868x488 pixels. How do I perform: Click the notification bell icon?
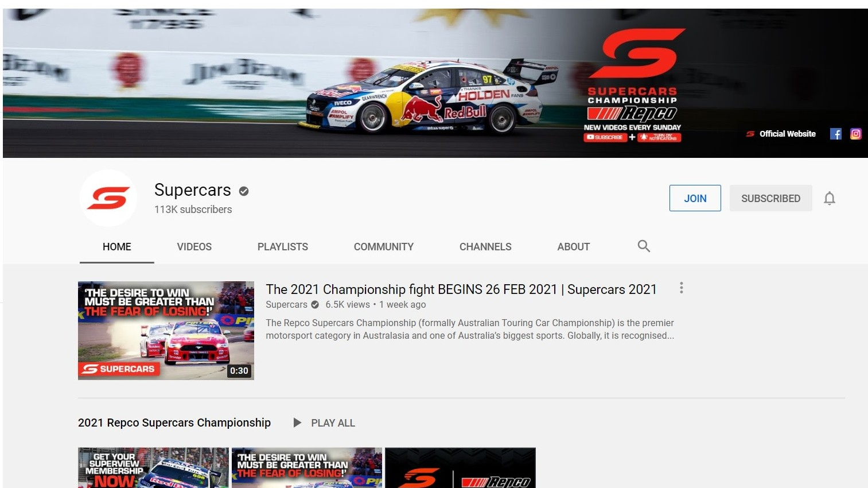click(x=829, y=199)
